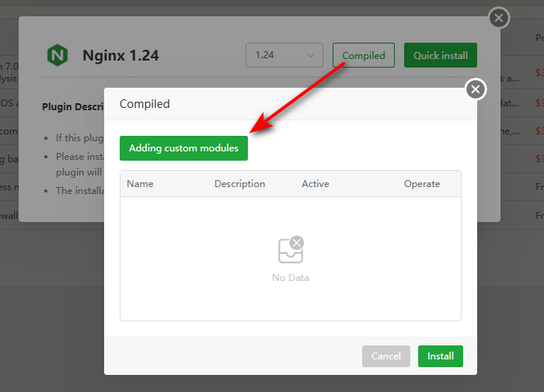Choose the Compiled install option
The image size is (544, 392).
pyautogui.click(x=363, y=55)
